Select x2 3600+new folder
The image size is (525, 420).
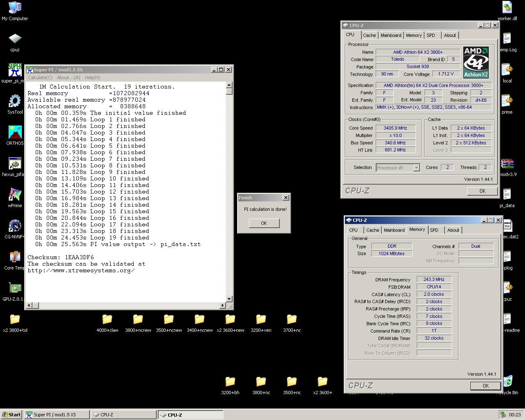coord(230,323)
